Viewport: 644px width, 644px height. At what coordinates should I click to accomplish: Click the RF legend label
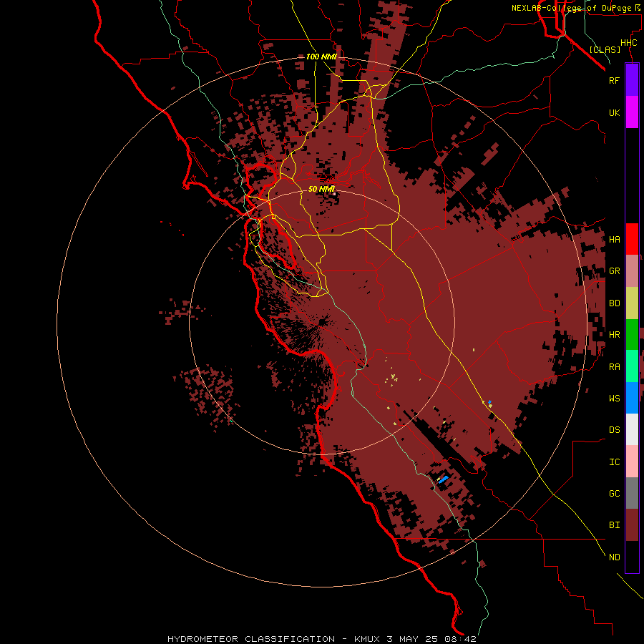[x=614, y=80]
